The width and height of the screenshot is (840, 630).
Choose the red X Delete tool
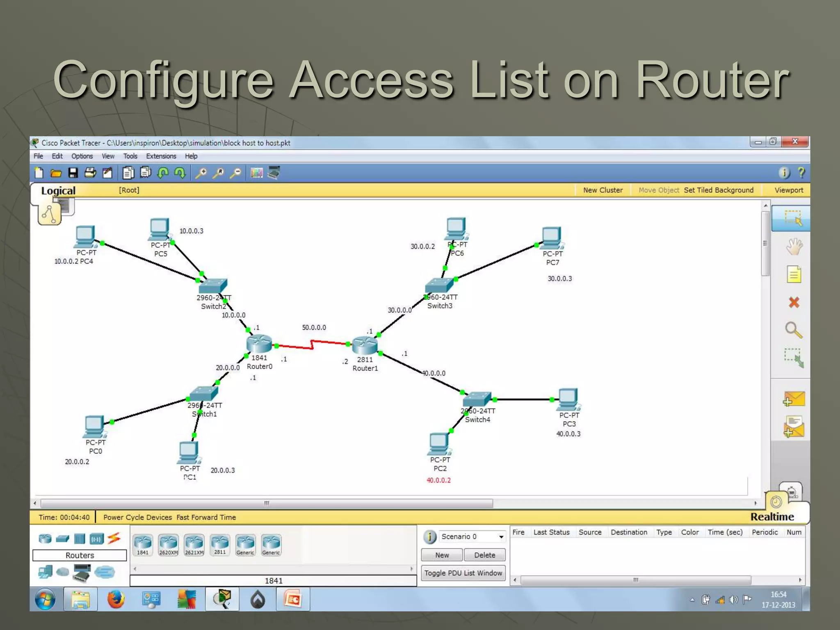[794, 302]
